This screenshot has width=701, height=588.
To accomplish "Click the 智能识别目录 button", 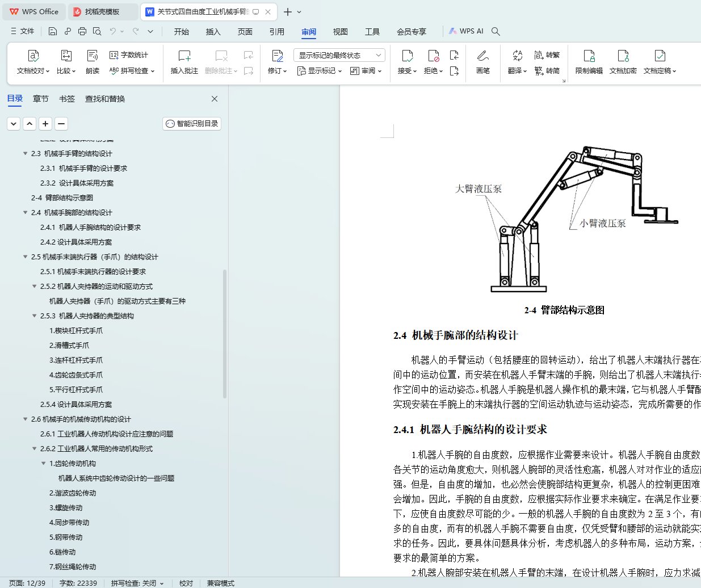I will (x=192, y=124).
